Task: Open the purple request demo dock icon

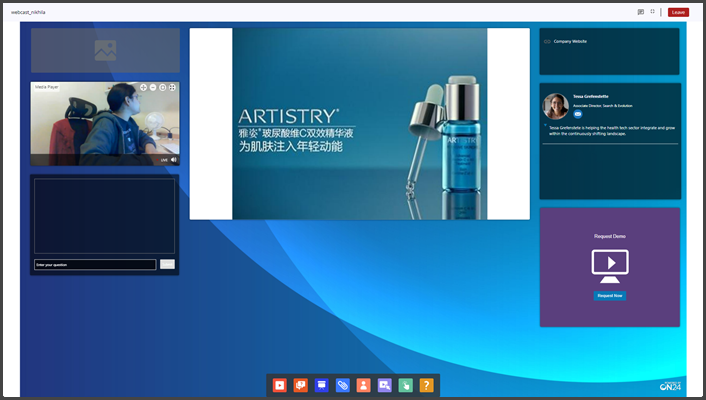Action: tap(385, 385)
